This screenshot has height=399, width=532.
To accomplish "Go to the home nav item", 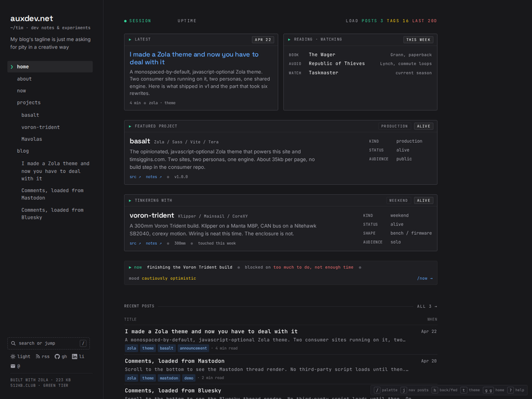I will (x=50, y=67).
